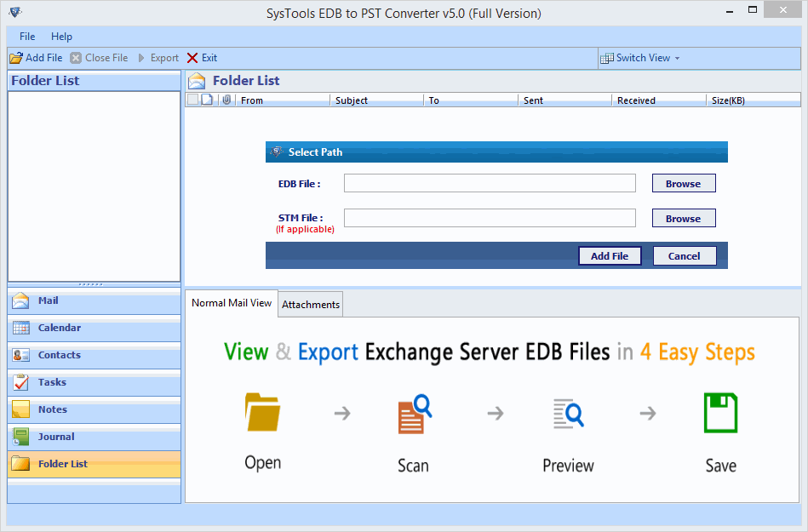The width and height of the screenshot is (808, 532).
Task: Cancel the Select Path dialog
Action: point(685,256)
